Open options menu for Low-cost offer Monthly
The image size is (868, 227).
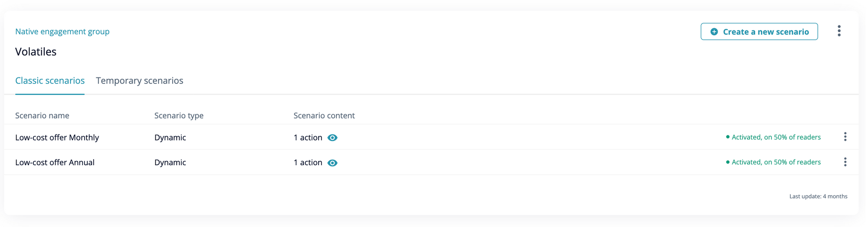pyautogui.click(x=845, y=137)
